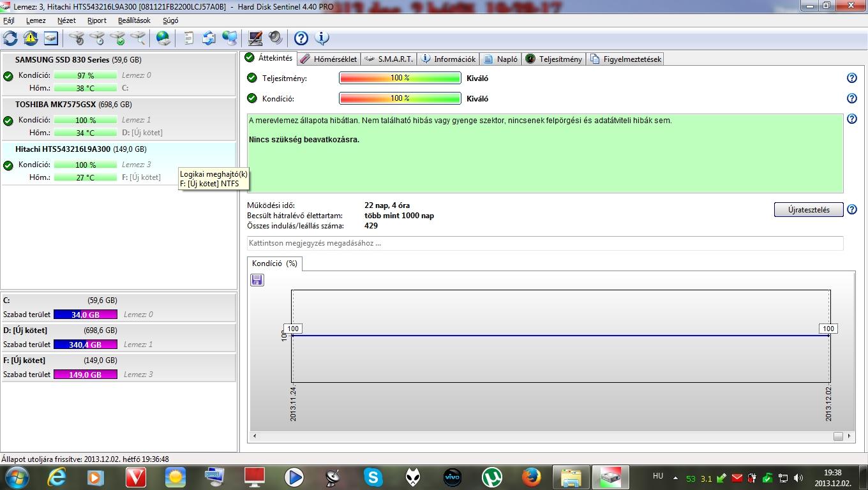Open the Súgó menu
The image size is (868, 490).
(x=170, y=20)
